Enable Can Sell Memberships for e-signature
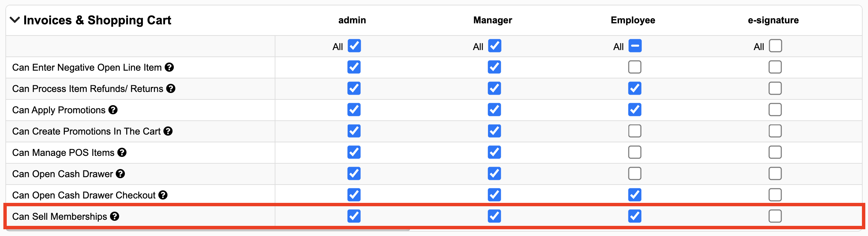The image size is (868, 236). click(x=775, y=216)
